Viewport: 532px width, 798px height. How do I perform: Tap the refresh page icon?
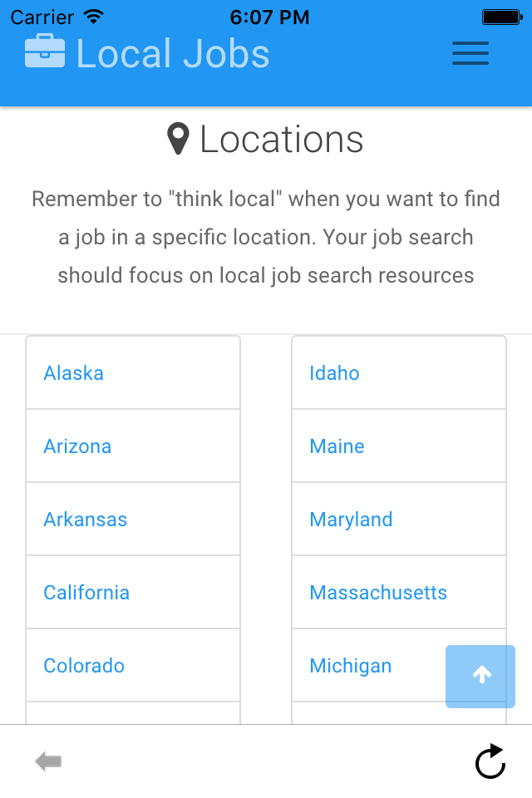pyautogui.click(x=490, y=761)
